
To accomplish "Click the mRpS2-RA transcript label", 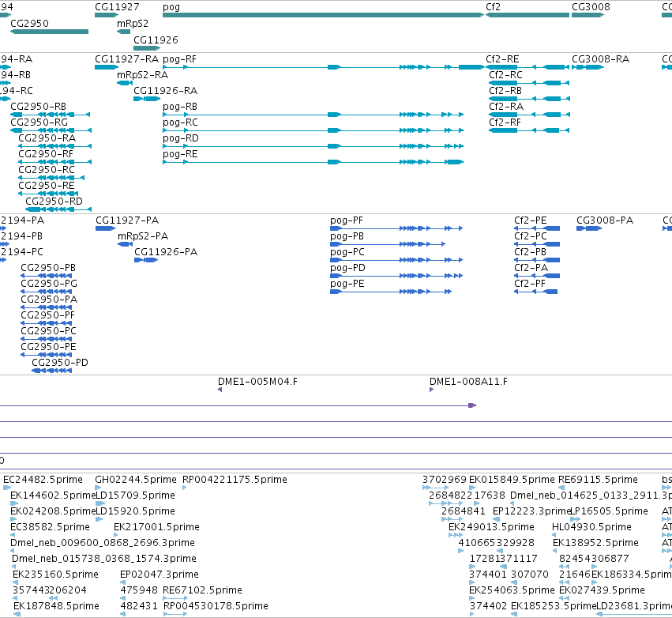I will [x=143, y=75].
